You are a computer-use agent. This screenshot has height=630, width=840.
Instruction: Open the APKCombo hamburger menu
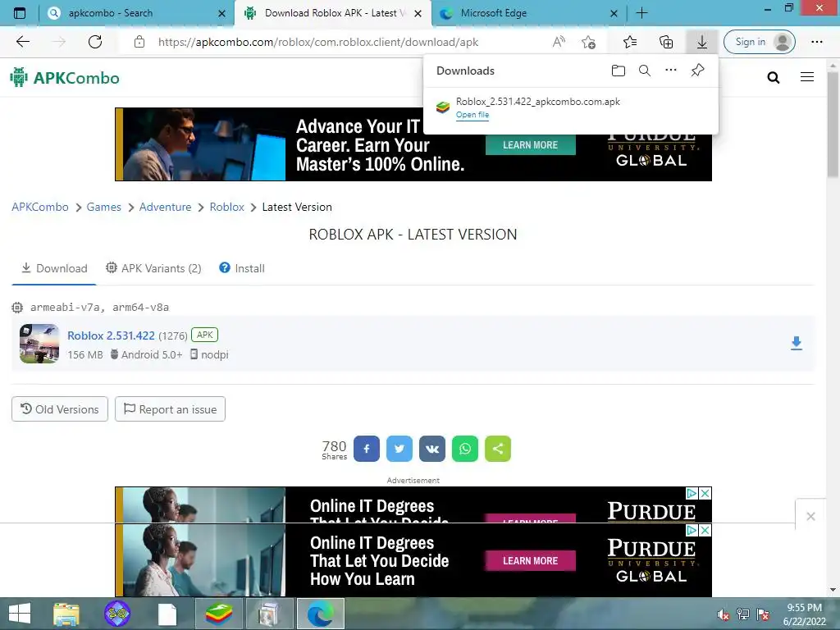tap(807, 77)
